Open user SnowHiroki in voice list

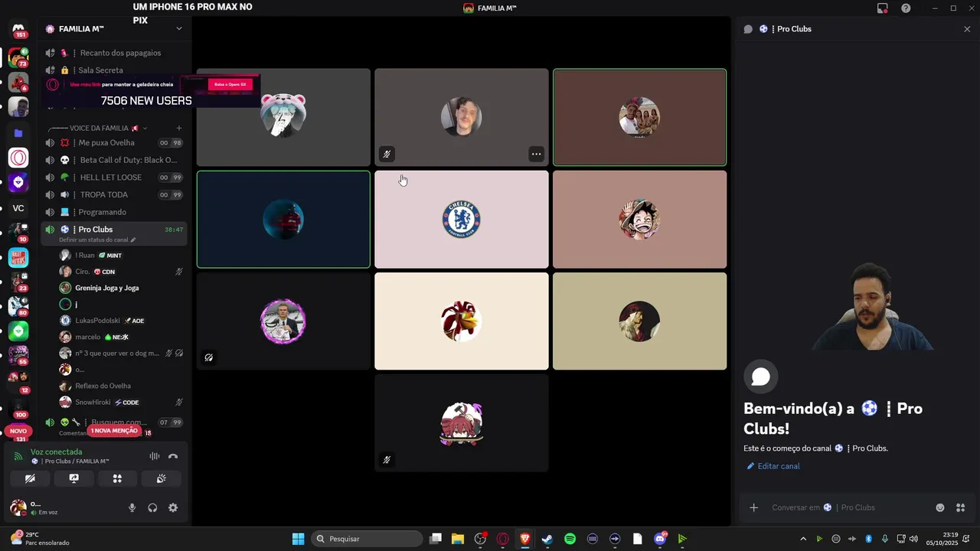[122, 402]
